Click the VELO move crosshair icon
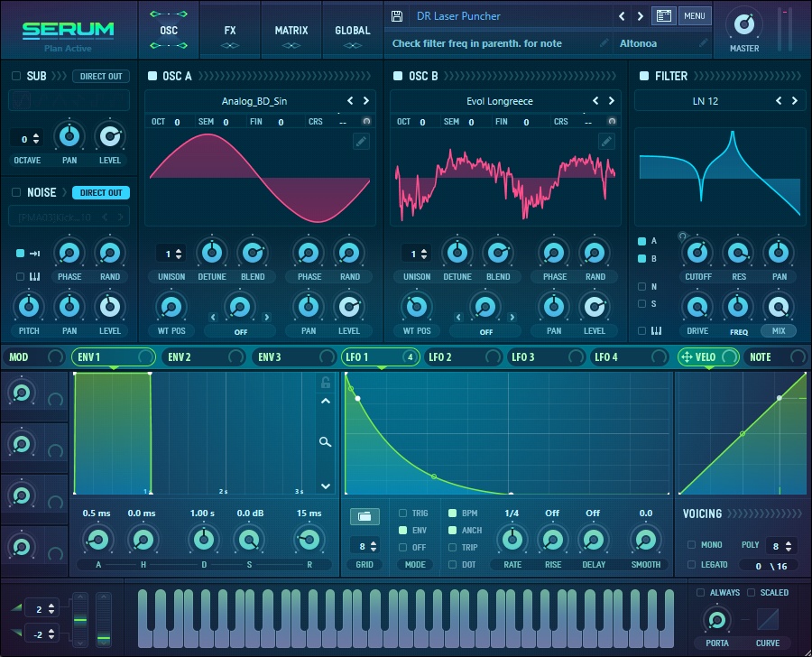 (687, 357)
